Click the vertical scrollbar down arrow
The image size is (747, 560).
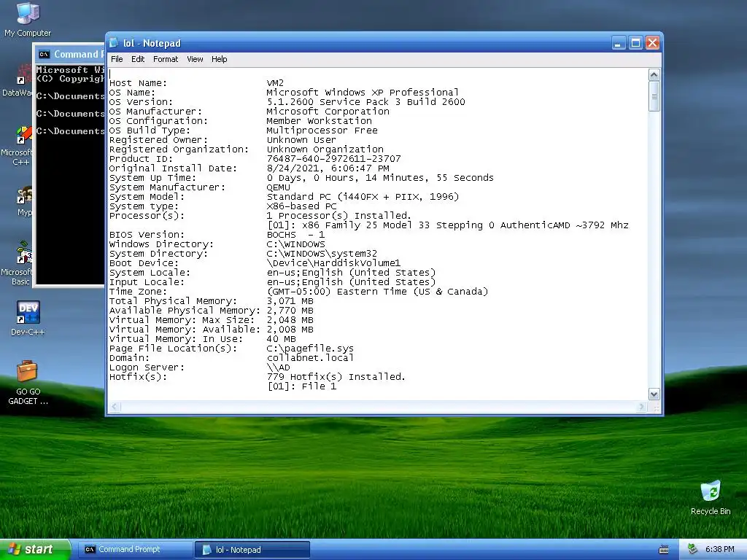click(654, 394)
